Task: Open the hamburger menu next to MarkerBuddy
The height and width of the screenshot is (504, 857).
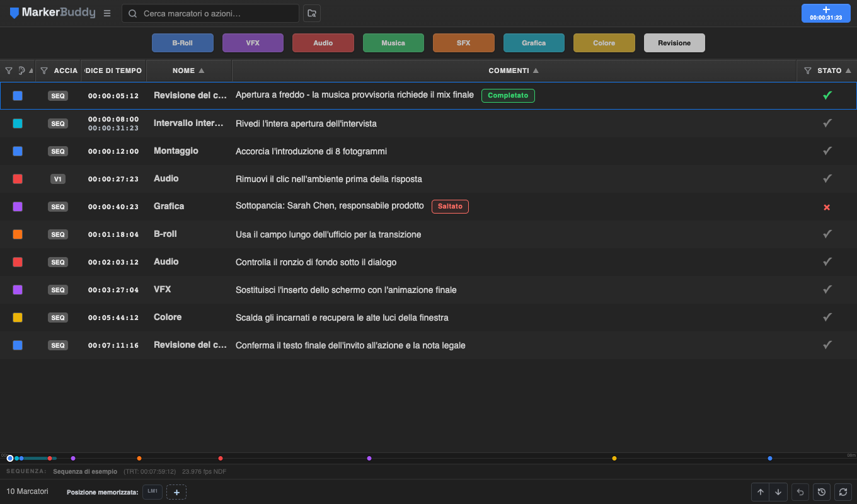Action: coord(107,13)
